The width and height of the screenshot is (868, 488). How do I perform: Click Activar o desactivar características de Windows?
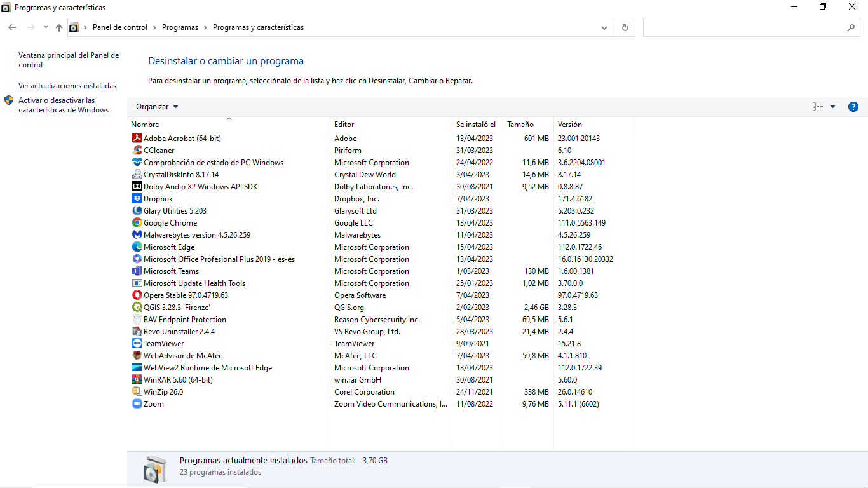tap(64, 105)
